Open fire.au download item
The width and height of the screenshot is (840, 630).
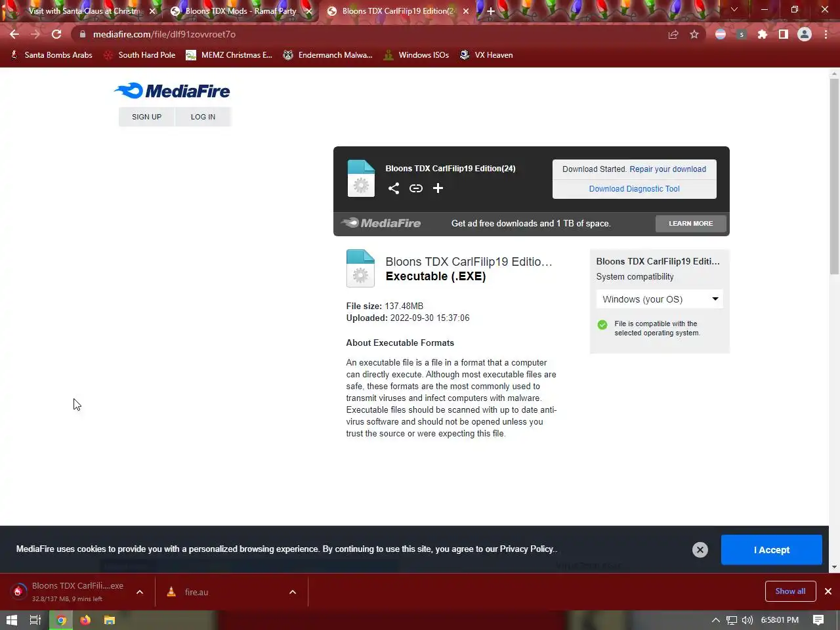(223, 592)
